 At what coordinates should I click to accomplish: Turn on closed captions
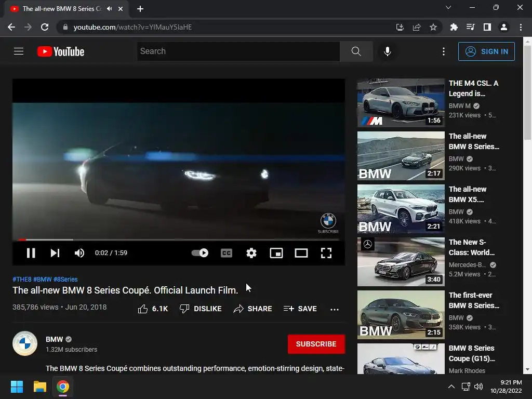(227, 253)
